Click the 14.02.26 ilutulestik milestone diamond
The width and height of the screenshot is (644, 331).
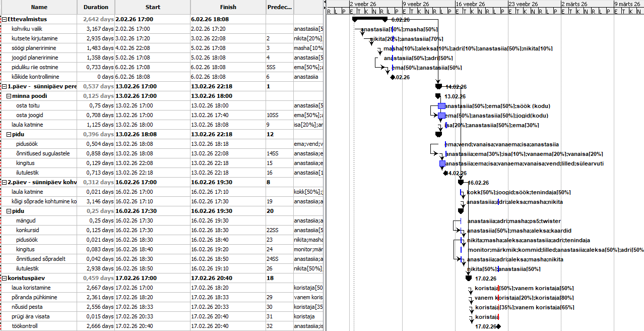pyautogui.click(x=445, y=173)
